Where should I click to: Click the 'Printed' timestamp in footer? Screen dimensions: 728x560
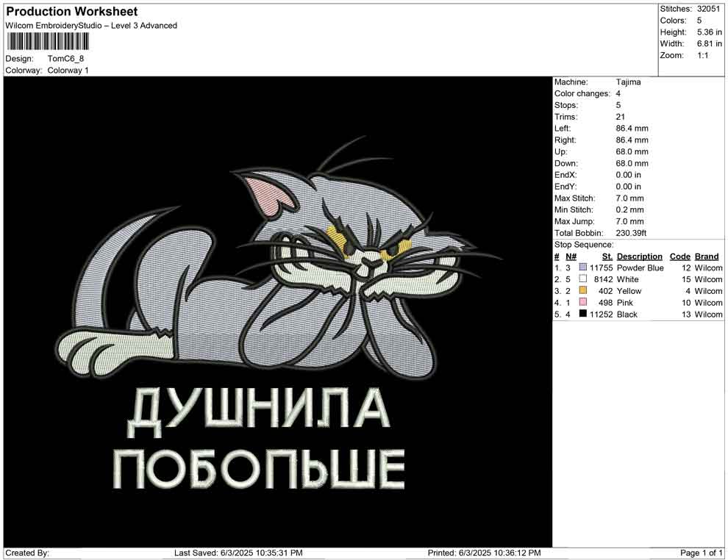pyautogui.click(x=485, y=553)
